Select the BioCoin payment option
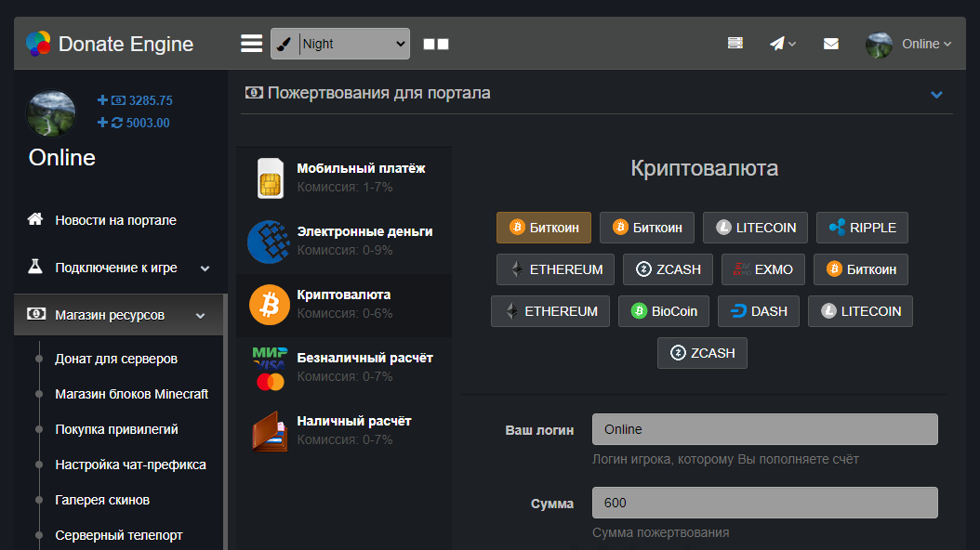The width and height of the screenshot is (980, 550). click(664, 311)
